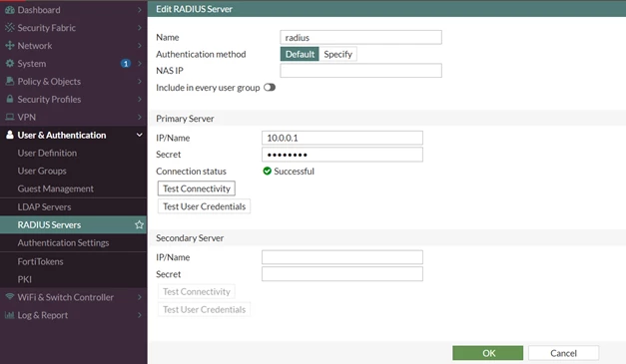Click the Cancel button
This screenshot has height=364, width=626.
pyautogui.click(x=563, y=353)
